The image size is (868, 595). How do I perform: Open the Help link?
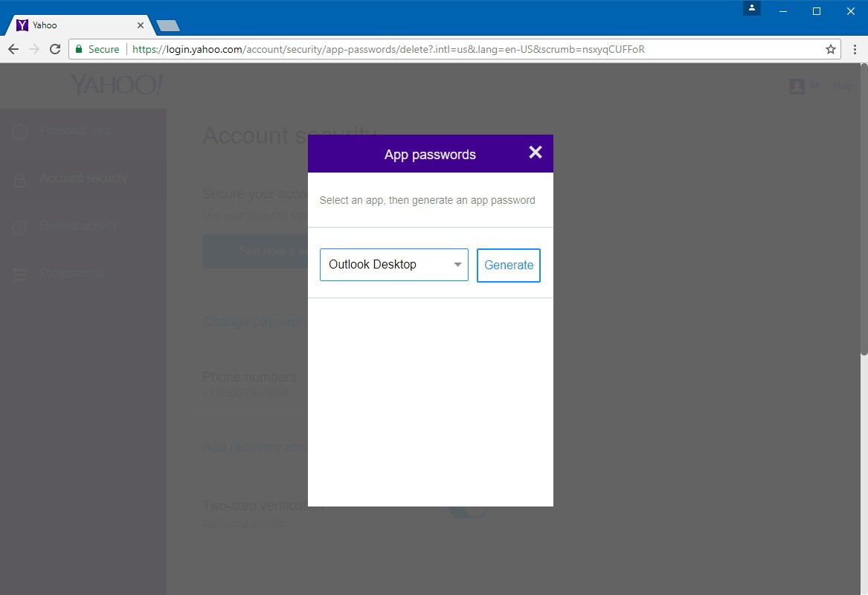(843, 86)
